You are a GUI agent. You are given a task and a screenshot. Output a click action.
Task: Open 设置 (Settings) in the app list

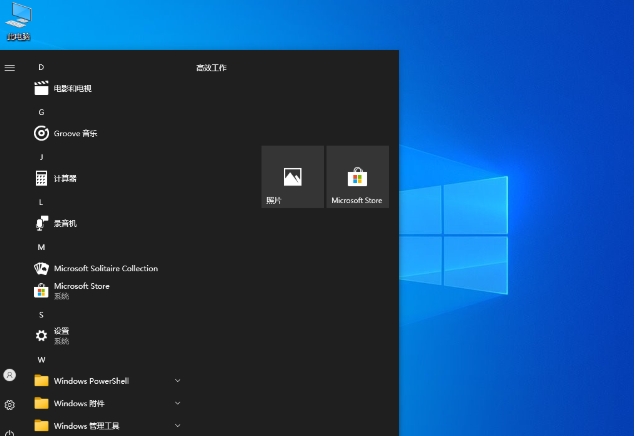tap(61, 335)
